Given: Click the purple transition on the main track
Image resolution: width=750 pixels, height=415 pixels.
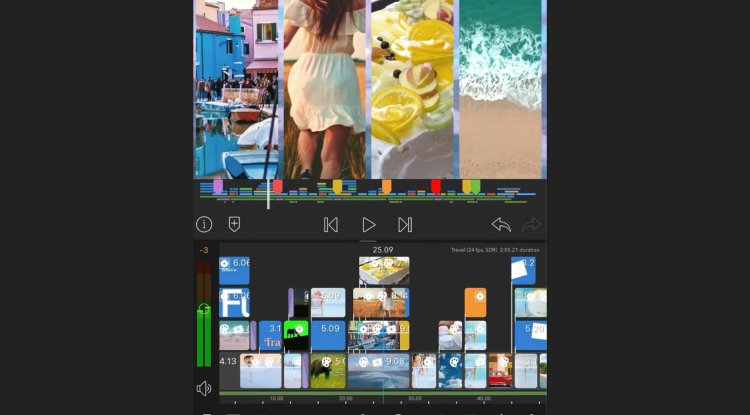Looking at the screenshot, I should 305,371.
